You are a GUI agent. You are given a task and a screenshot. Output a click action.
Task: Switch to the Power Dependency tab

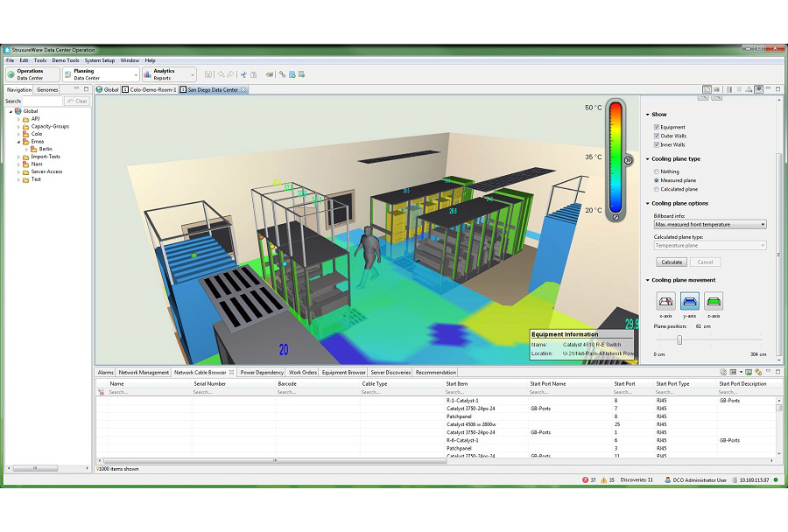[x=262, y=372]
